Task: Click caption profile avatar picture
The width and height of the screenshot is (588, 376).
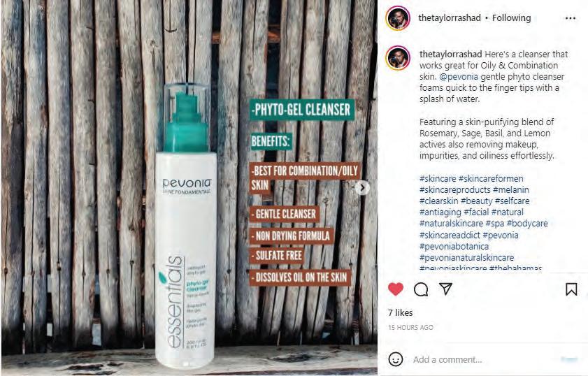Action: 398,58
